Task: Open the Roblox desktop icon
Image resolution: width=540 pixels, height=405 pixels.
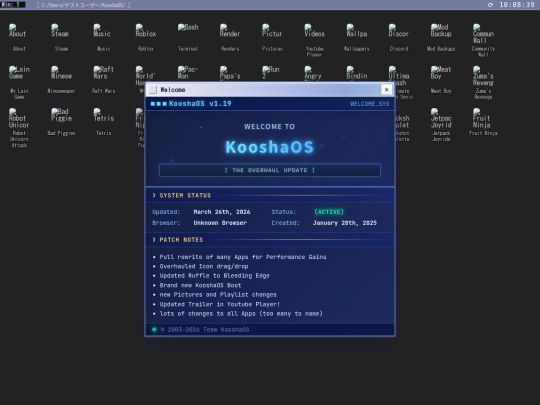Action: pyautogui.click(x=145, y=38)
